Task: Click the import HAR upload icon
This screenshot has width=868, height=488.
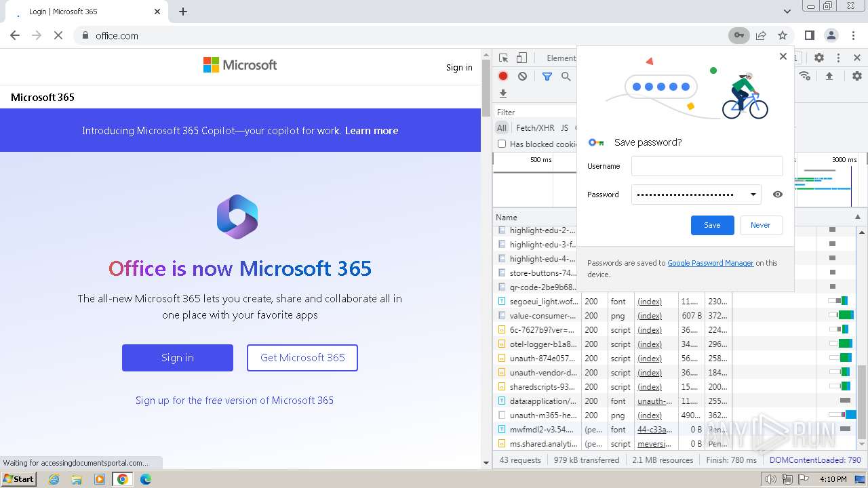Action: coord(829,77)
